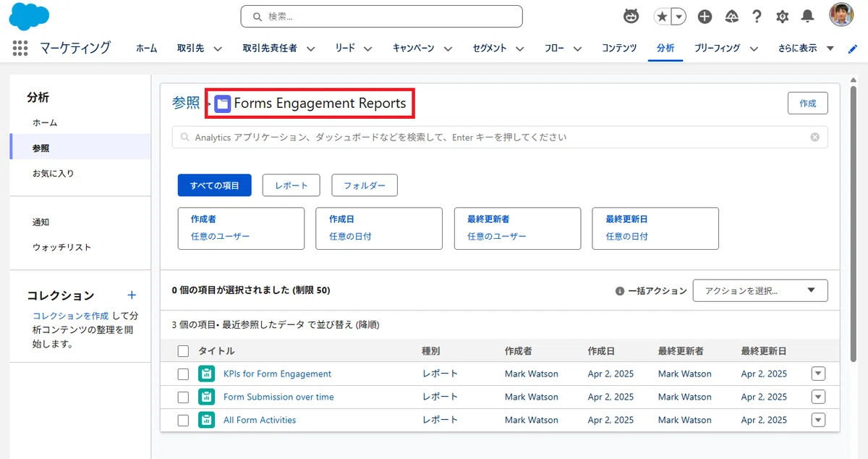Go to the ホーム navigation tab
The image size is (868, 459).
click(x=146, y=49)
